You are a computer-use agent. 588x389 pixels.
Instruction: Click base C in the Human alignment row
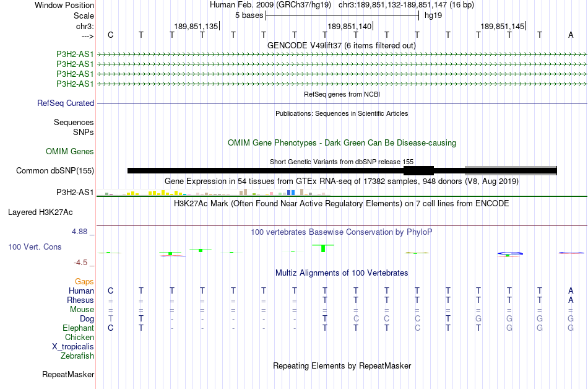(110, 291)
